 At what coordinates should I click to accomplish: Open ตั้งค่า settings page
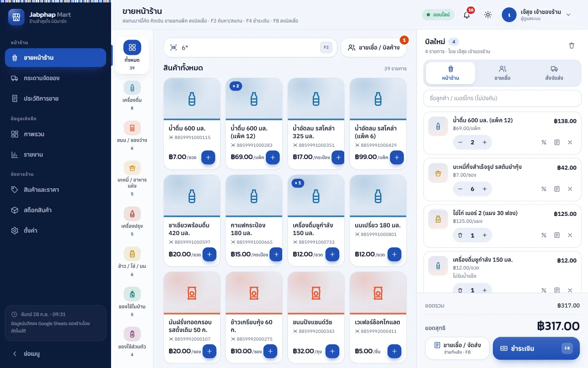tap(56, 231)
